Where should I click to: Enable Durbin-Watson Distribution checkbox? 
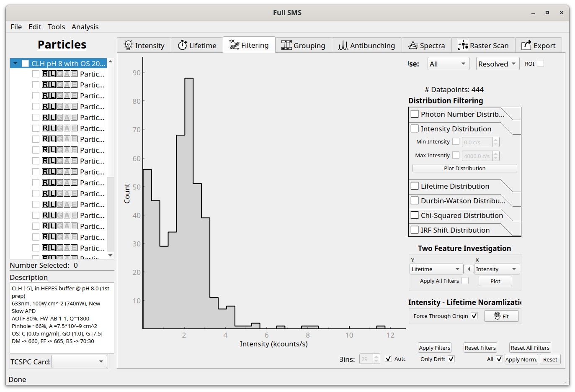point(415,200)
